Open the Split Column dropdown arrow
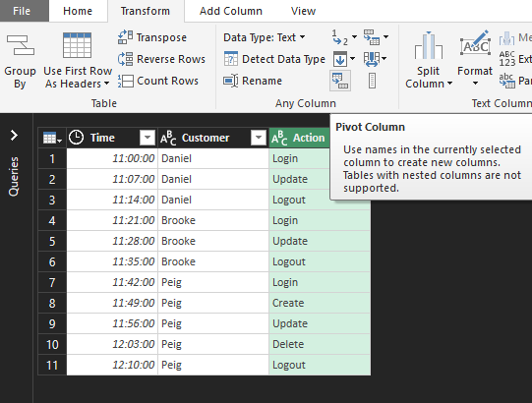This screenshot has width=532, height=403. 450,84
